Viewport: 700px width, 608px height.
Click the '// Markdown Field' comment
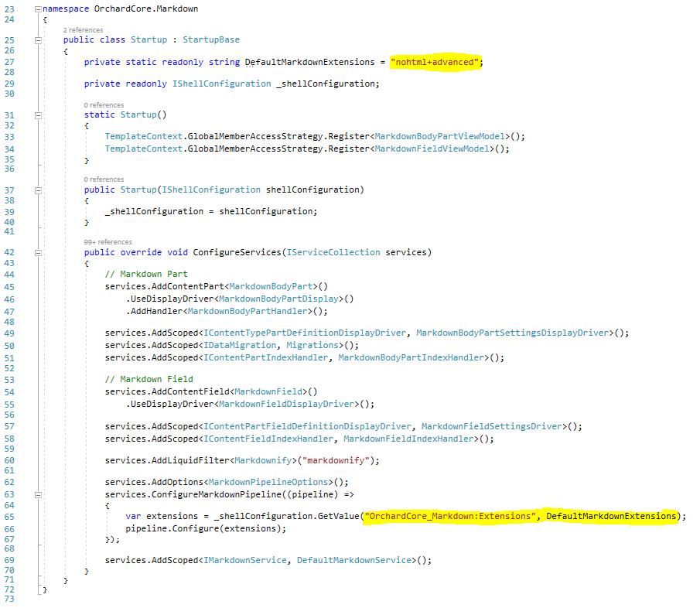[149, 380]
